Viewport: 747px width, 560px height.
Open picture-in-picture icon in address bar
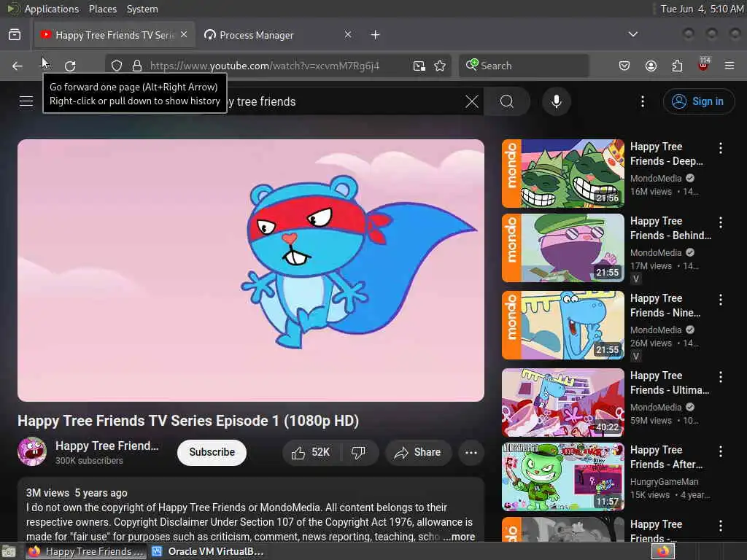click(x=419, y=66)
